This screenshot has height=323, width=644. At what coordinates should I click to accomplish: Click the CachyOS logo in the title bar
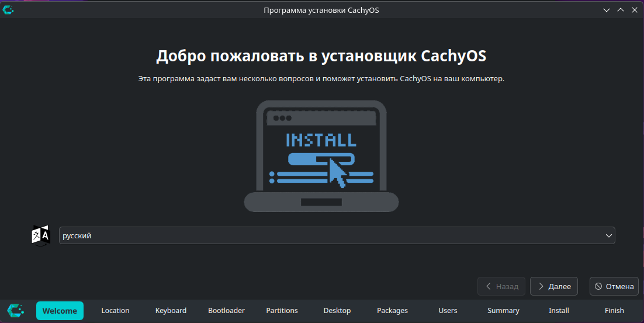[8, 10]
